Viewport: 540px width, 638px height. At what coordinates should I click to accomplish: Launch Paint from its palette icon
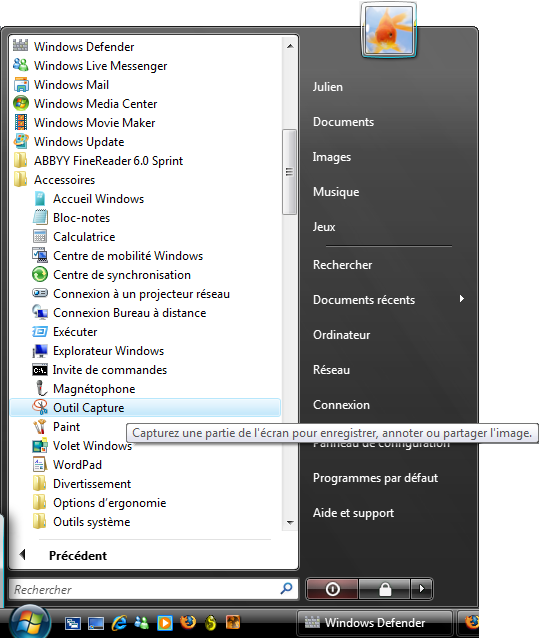pos(40,426)
